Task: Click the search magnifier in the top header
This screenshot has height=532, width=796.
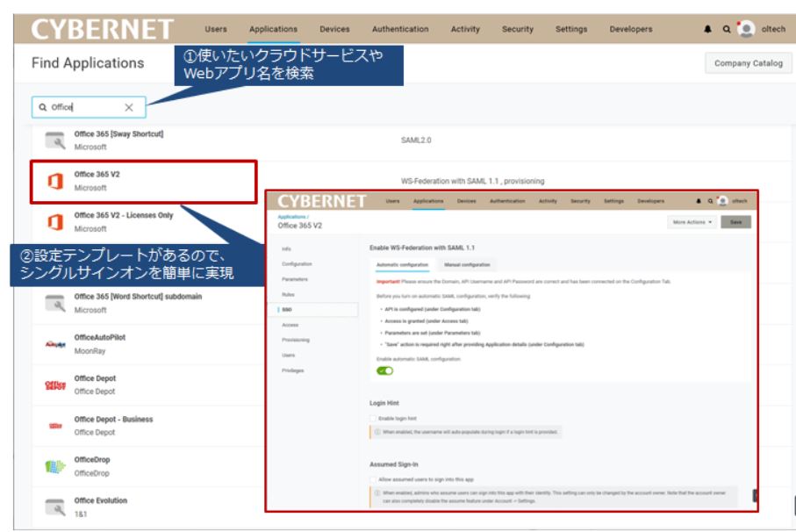Action: tap(727, 29)
